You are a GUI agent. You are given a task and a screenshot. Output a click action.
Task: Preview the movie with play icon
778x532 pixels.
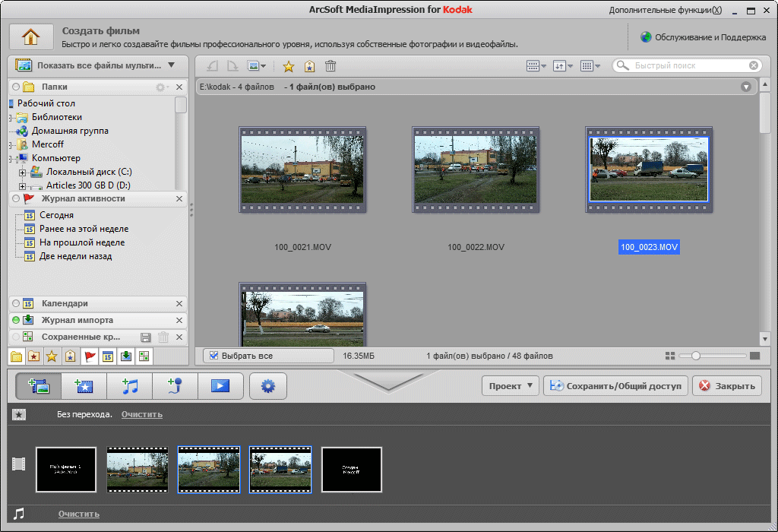(220, 386)
